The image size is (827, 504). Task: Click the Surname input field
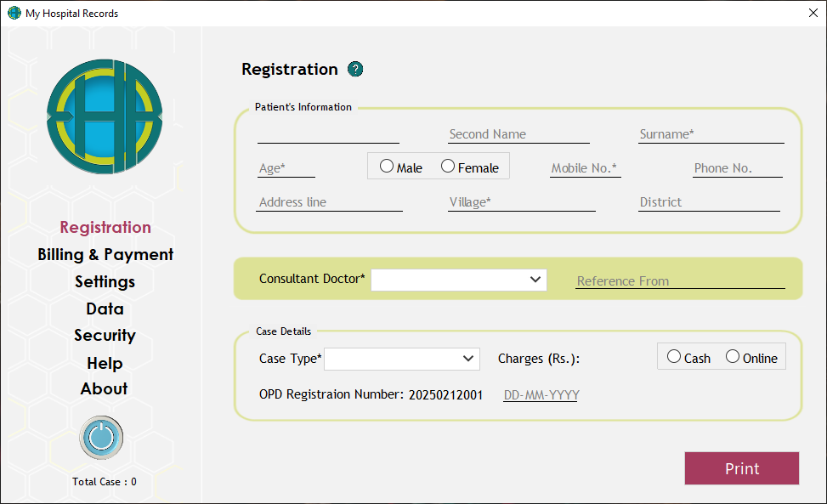pos(711,134)
